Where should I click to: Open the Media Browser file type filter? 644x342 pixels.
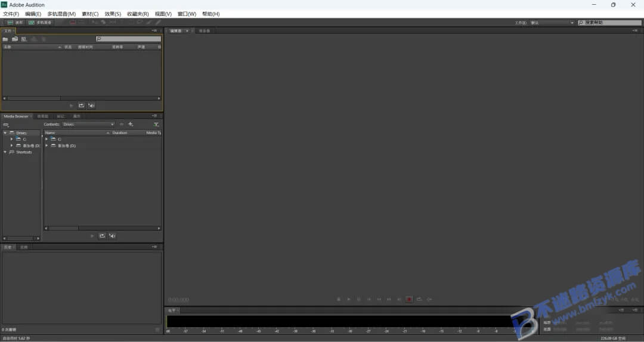point(156,124)
